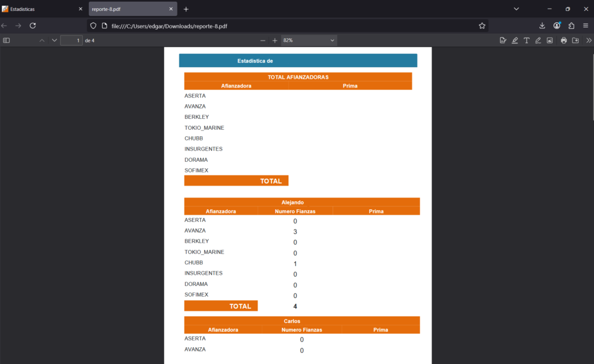Click the page number input field
This screenshot has height=364, width=594.
click(x=71, y=41)
